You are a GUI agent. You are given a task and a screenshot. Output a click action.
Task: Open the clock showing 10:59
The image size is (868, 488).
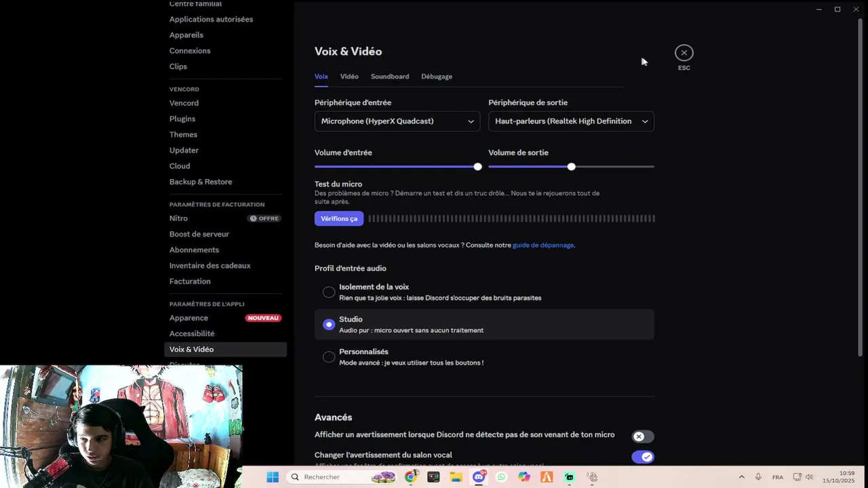(838, 477)
